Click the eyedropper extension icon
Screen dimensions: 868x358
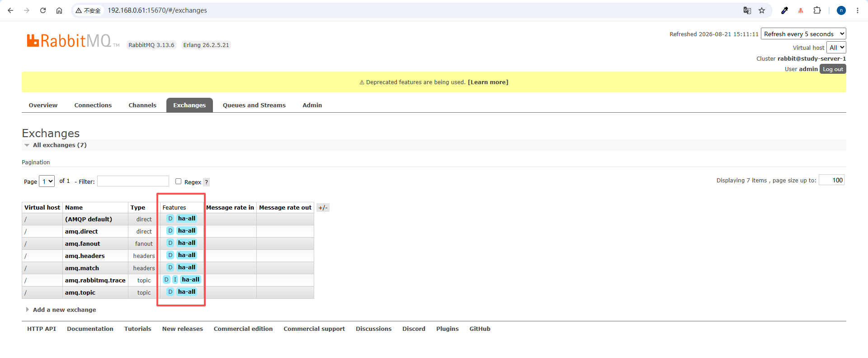[784, 10]
